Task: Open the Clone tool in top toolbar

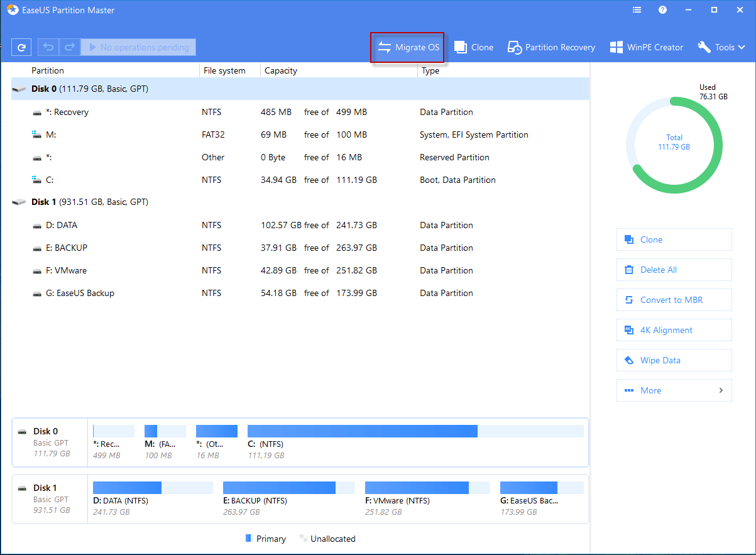Action: pos(474,47)
